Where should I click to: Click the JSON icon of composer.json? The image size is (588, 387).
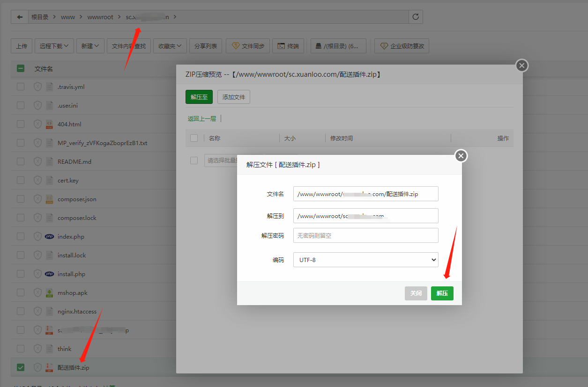point(49,199)
